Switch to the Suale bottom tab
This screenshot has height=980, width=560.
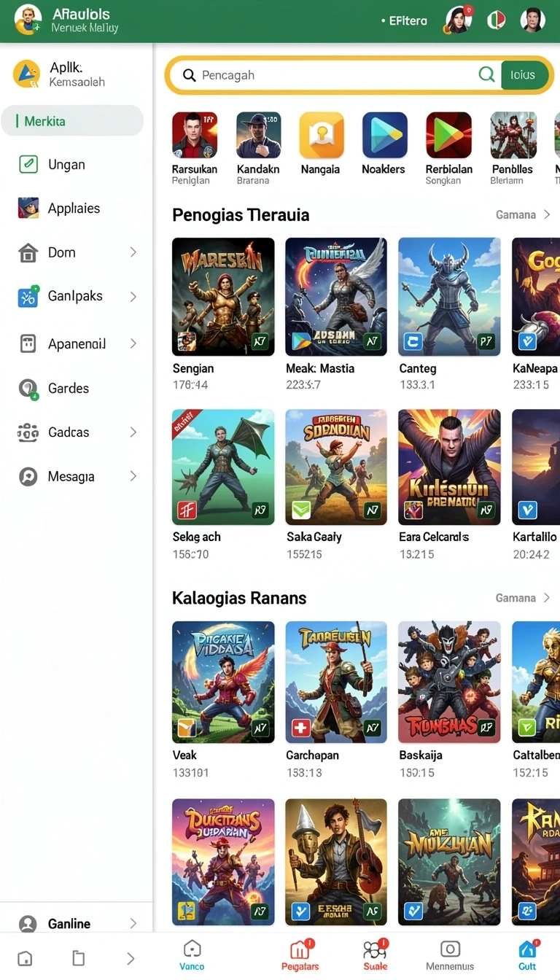pos(376,955)
